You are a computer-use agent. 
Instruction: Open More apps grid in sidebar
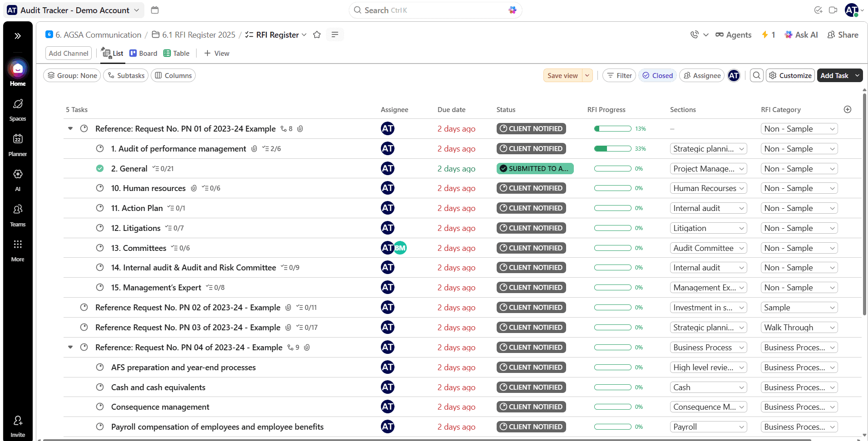click(x=18, y=250)
